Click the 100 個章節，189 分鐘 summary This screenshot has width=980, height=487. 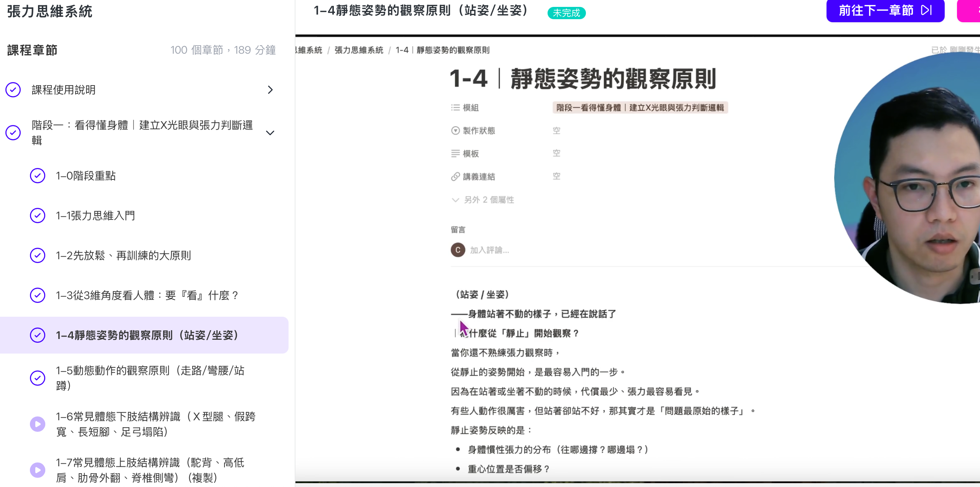223,50
